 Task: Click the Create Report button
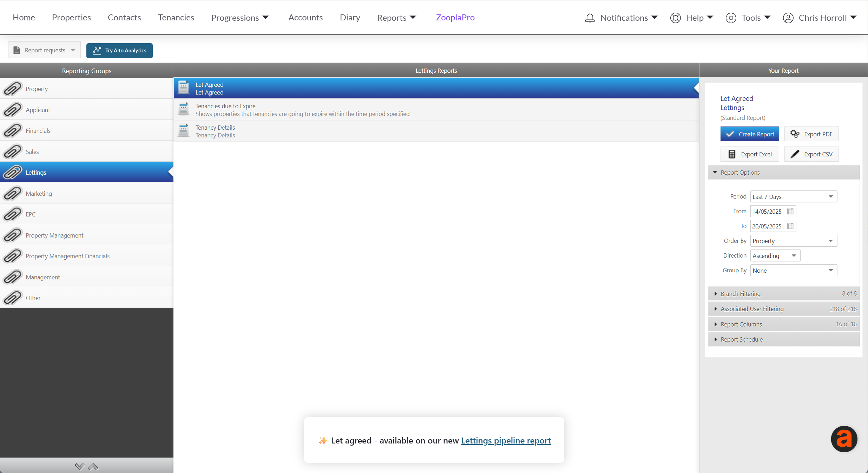point(750,134)
